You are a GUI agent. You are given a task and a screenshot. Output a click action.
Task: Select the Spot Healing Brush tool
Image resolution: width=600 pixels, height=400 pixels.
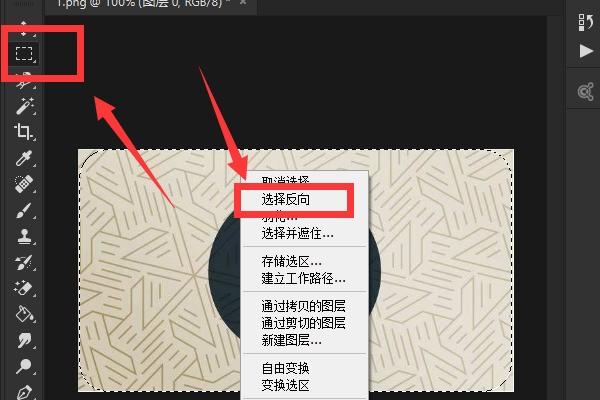pyautogui.click(x=24, y=184)
